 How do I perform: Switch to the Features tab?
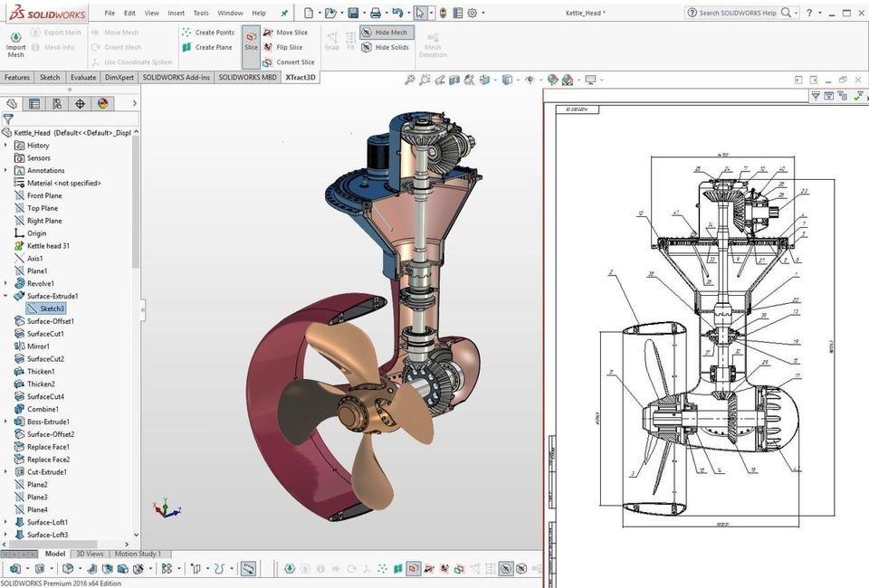17,78
